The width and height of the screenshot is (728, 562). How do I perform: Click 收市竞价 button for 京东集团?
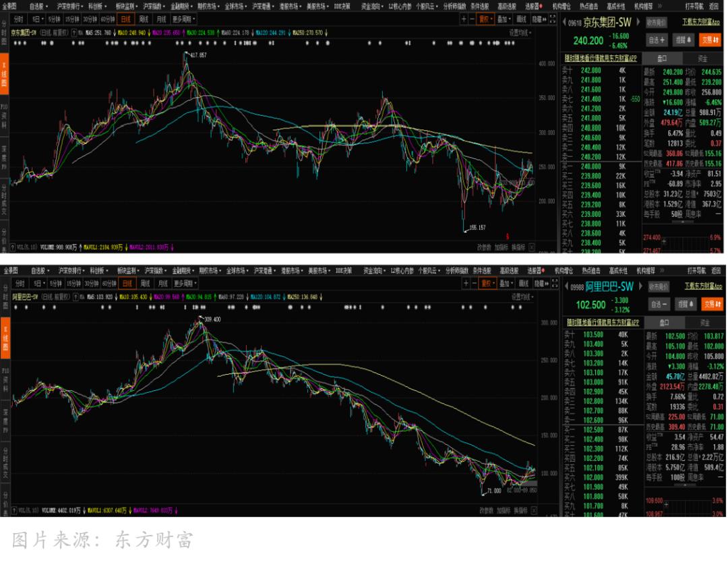coord(657,22)
